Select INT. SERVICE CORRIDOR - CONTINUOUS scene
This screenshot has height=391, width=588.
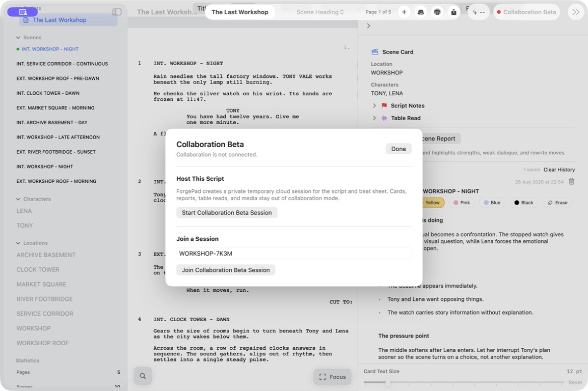pos(62,64)
